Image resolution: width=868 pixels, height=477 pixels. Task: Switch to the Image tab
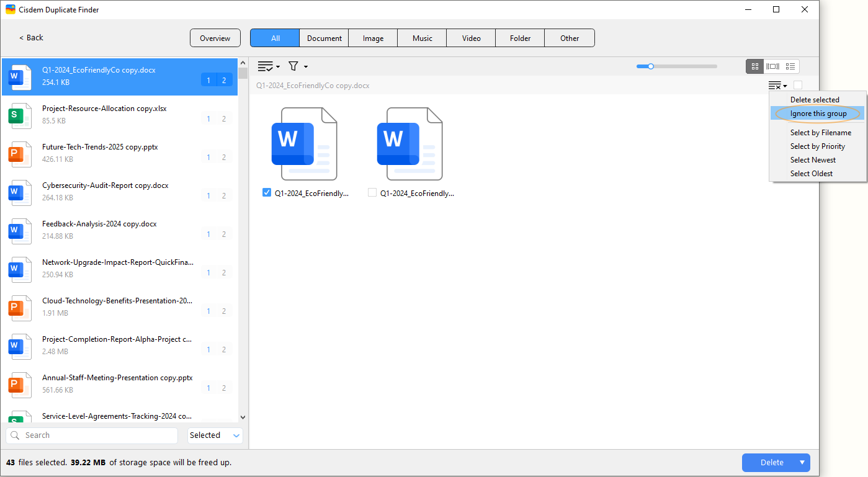pos(373,38)
